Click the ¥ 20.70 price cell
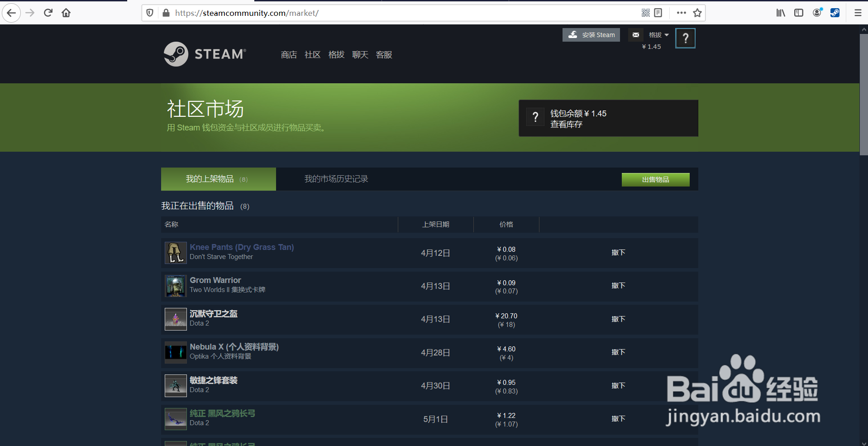 [506, 316]
